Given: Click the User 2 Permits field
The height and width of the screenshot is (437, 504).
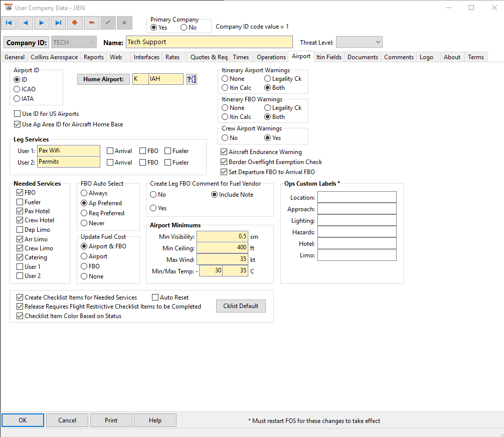Looking at the screenshot, I should pyautogui.click(x=69, y=162).
